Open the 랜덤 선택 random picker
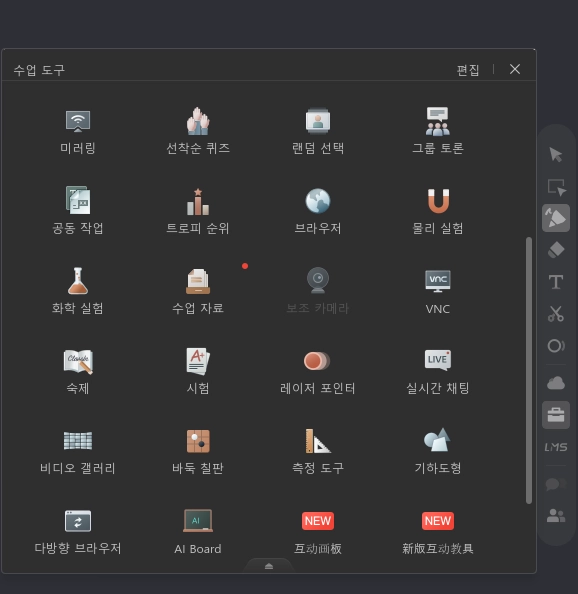 coord(318,131)
